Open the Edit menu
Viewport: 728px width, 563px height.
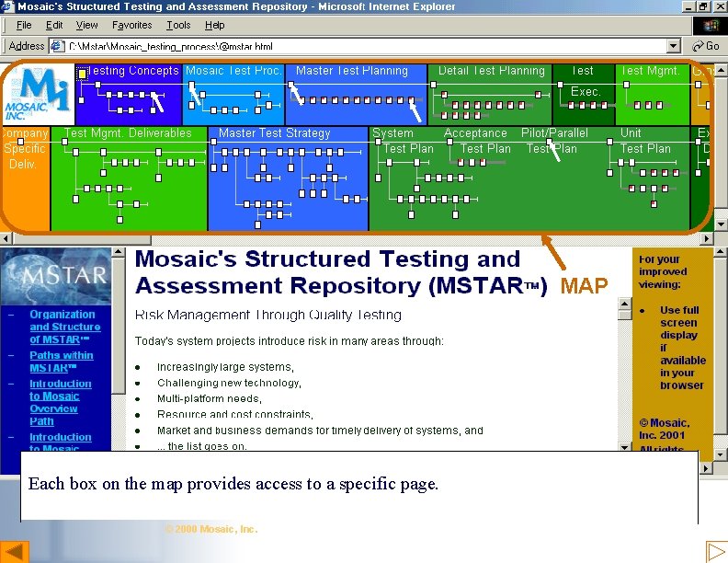[54, 25]
